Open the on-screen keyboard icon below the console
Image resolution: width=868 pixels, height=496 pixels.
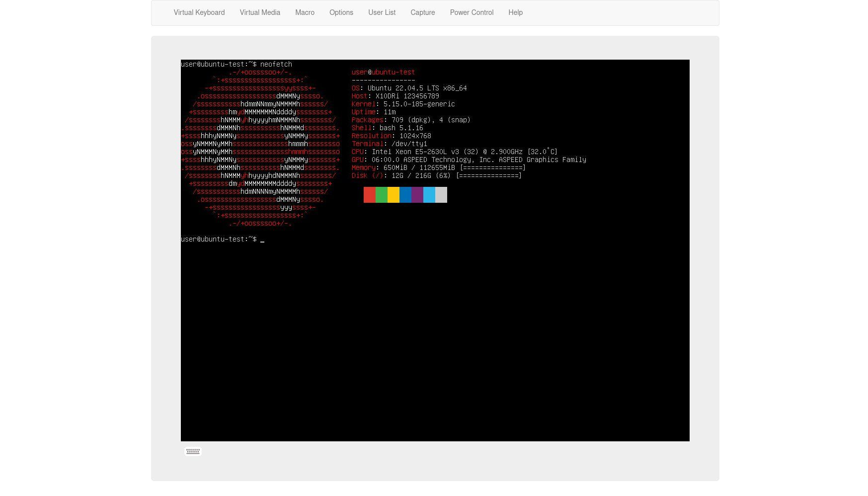point(193,451)
